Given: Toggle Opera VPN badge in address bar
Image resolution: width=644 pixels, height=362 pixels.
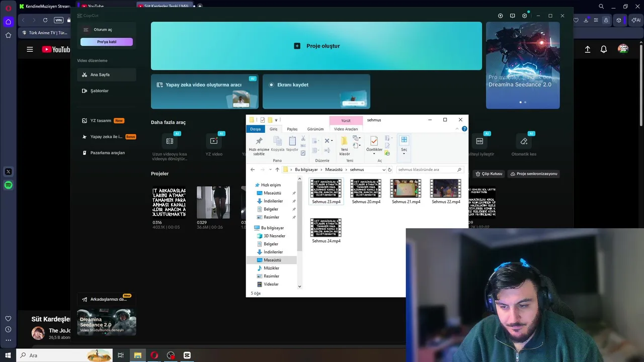Looking at the screenshot, I should coord(58,20).
